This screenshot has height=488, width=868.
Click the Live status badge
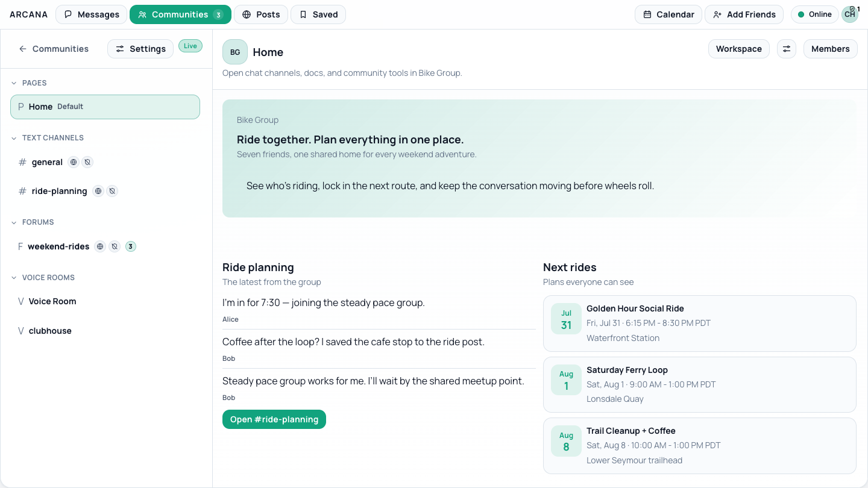tap(190, 46)
